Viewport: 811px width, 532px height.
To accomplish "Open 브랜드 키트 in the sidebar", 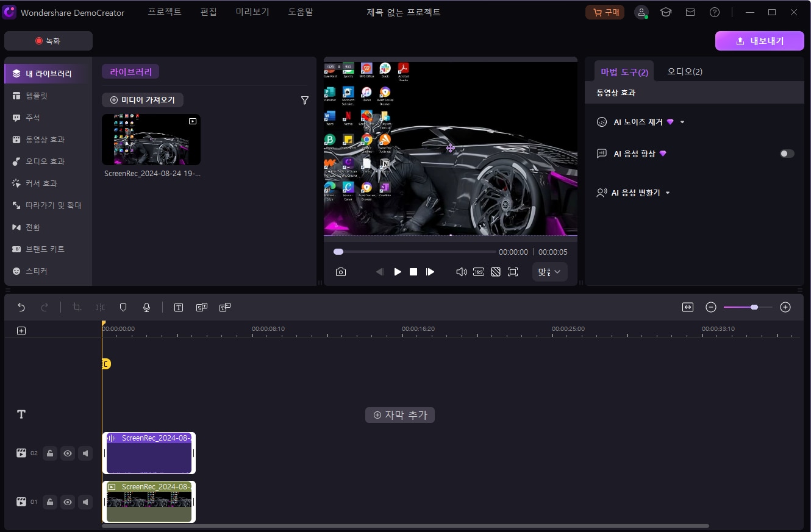I will [48, 249].
